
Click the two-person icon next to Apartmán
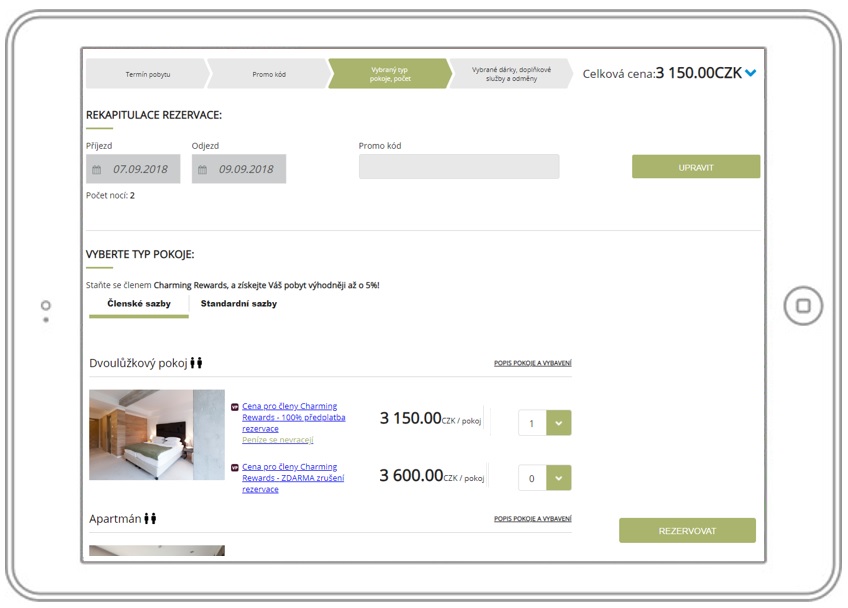point(151,519)
